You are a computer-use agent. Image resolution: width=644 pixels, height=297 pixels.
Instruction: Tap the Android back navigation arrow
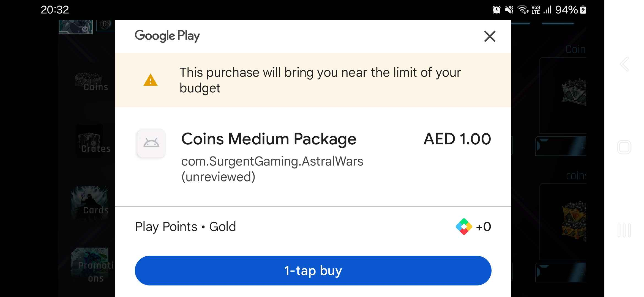624,64
